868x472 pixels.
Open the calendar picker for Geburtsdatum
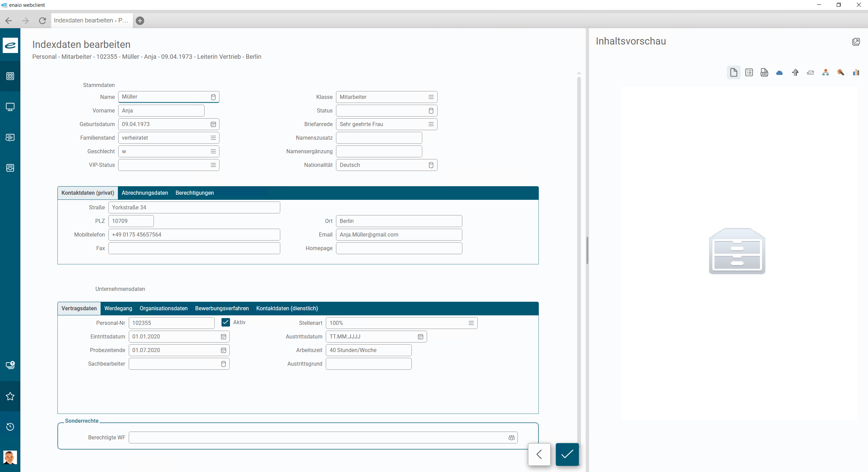[213, 124]
